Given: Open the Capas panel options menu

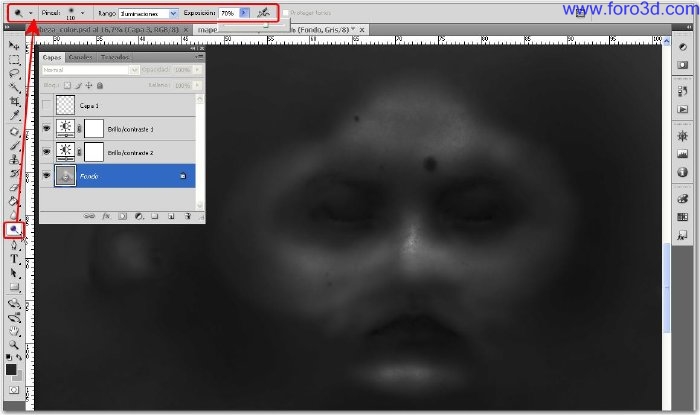Looking at the screenshot, I should [x=199, y=57].
